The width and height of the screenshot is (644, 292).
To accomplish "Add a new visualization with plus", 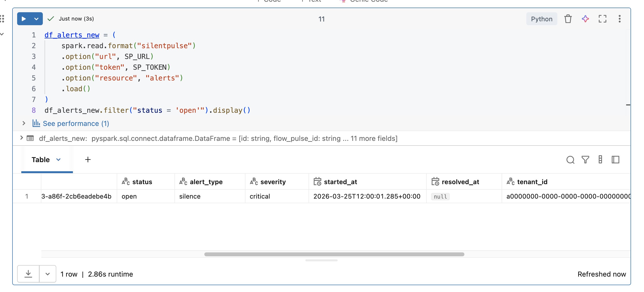I will pyautogui.click(x=88, y=160).
